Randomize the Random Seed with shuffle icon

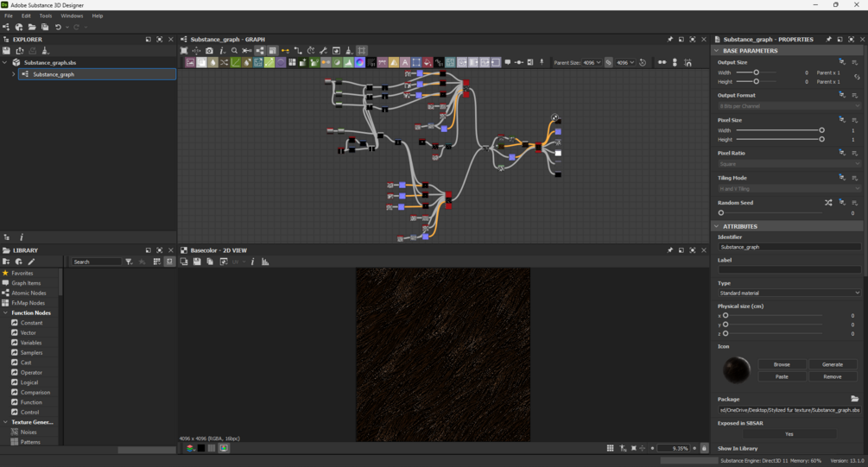pyautogui.click(x=828, y=203)
